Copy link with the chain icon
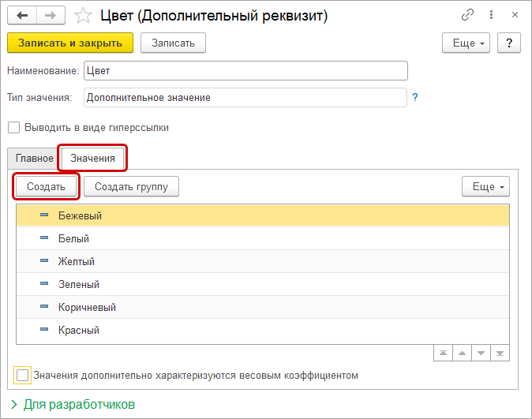 point(468,16)
